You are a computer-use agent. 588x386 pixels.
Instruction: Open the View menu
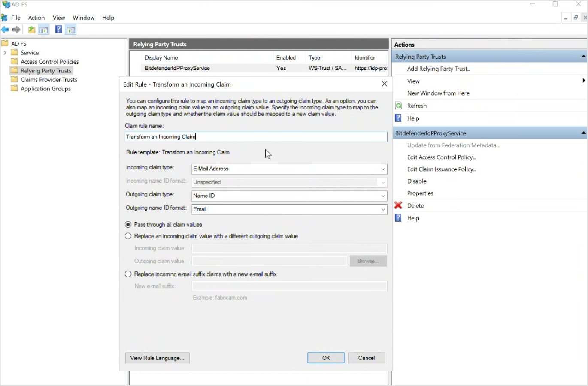[59, 18]
